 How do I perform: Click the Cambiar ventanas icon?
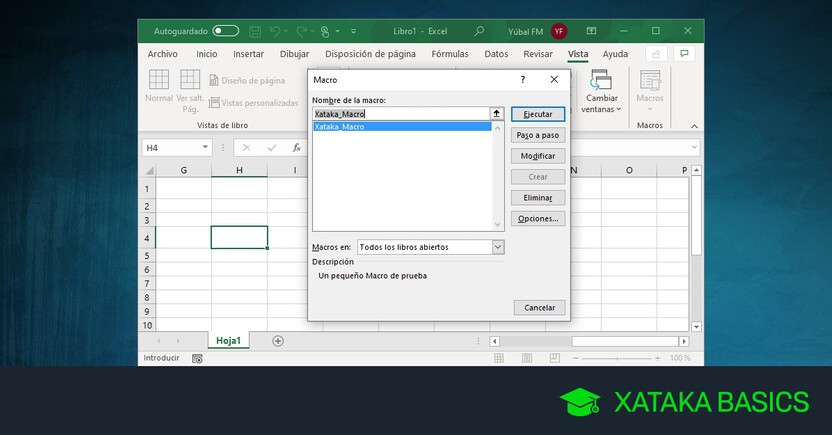[x=601, y=80]
